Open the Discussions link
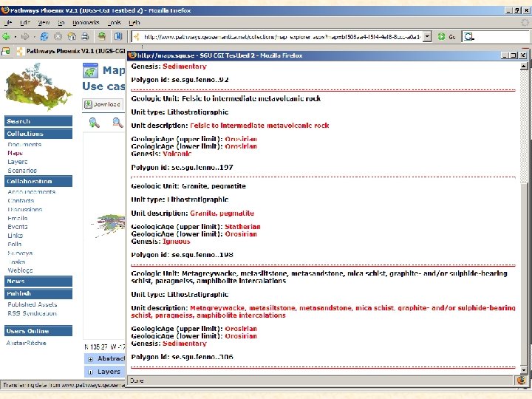The width and height of the screenshot is (532, 399). (25, 209)
